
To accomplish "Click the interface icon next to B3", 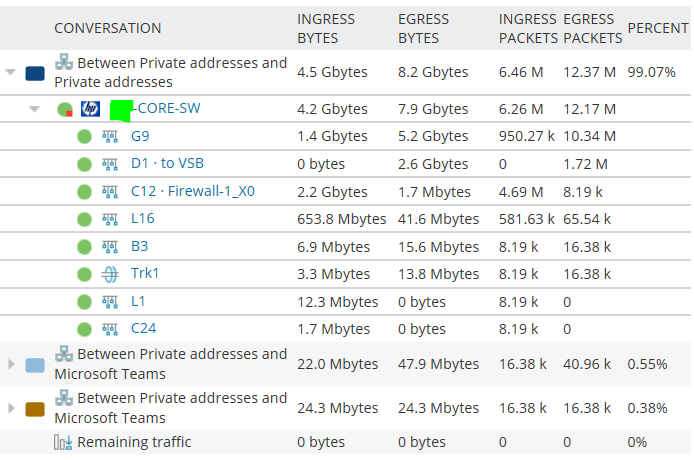I will [x=110, y=247].
